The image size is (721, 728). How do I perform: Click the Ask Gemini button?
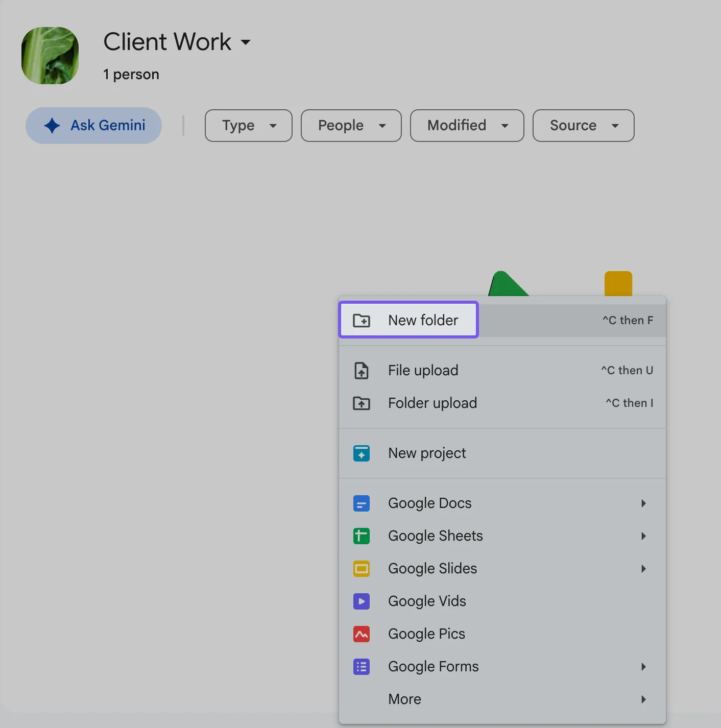tap(94, 126)
